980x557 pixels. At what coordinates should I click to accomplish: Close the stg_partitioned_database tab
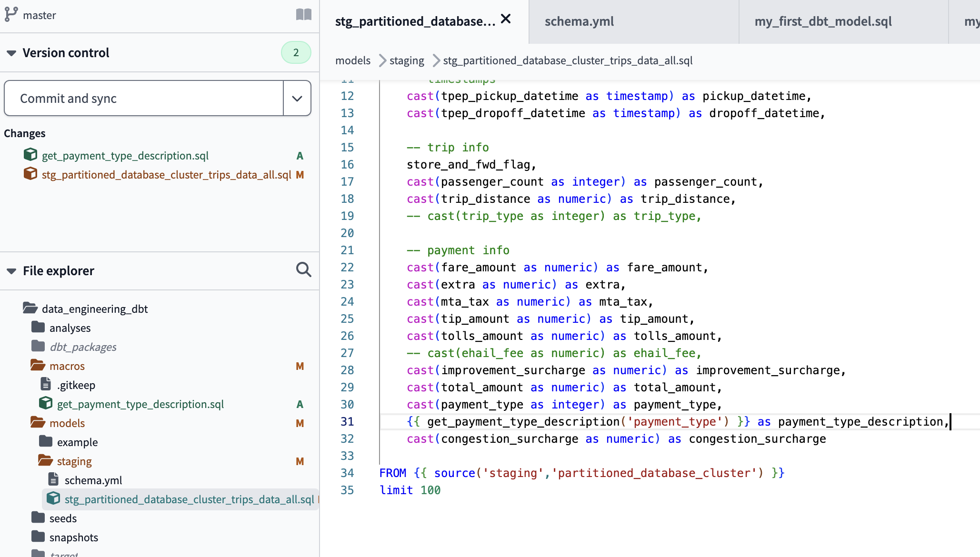click(506, 19)
